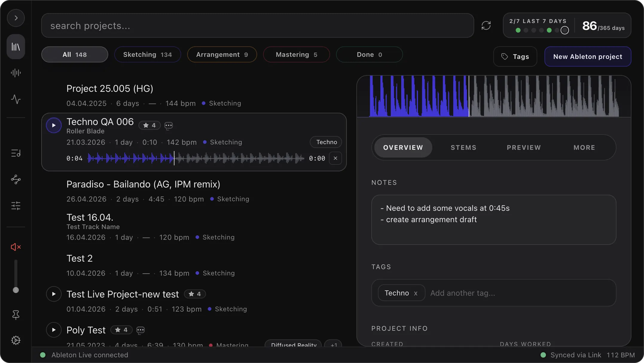
Task: Toggle the muted speaker icon
Action: pyautogui.click(x=16, y=247)
